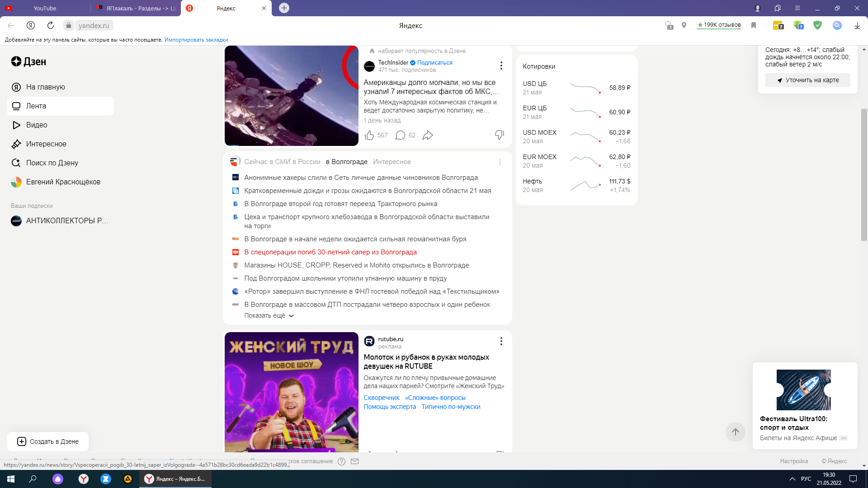
Task: Select the в Волгограде news tab
Action: pyautogui.click(x=347, y=162)
